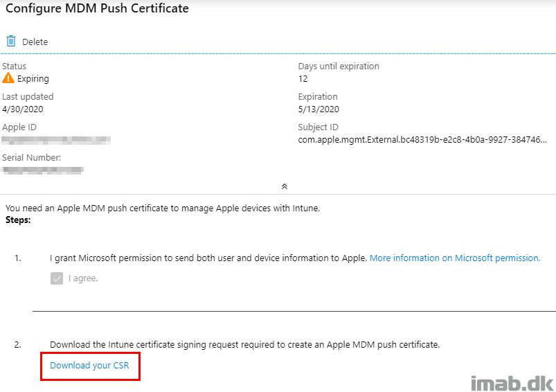Select the Subject ID value text
The width and height of the screenshot is (556, 392).
click(x=422, y=139)
